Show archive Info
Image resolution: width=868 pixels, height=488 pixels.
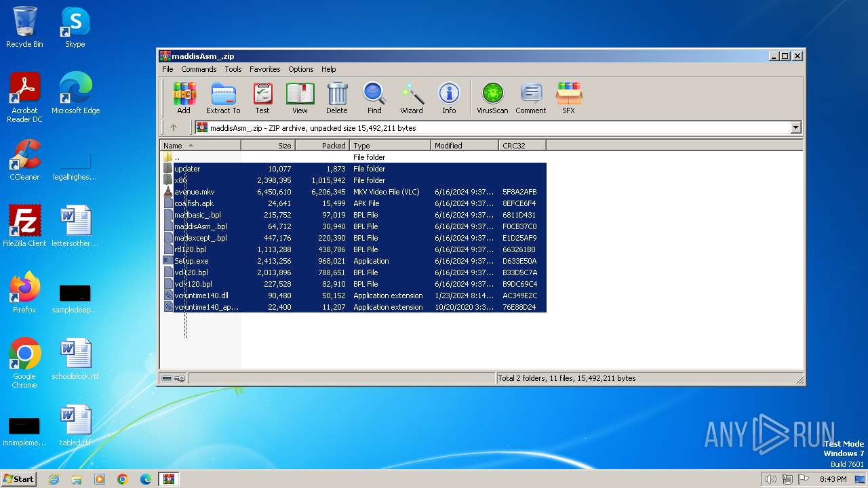[x=449, y=98]
